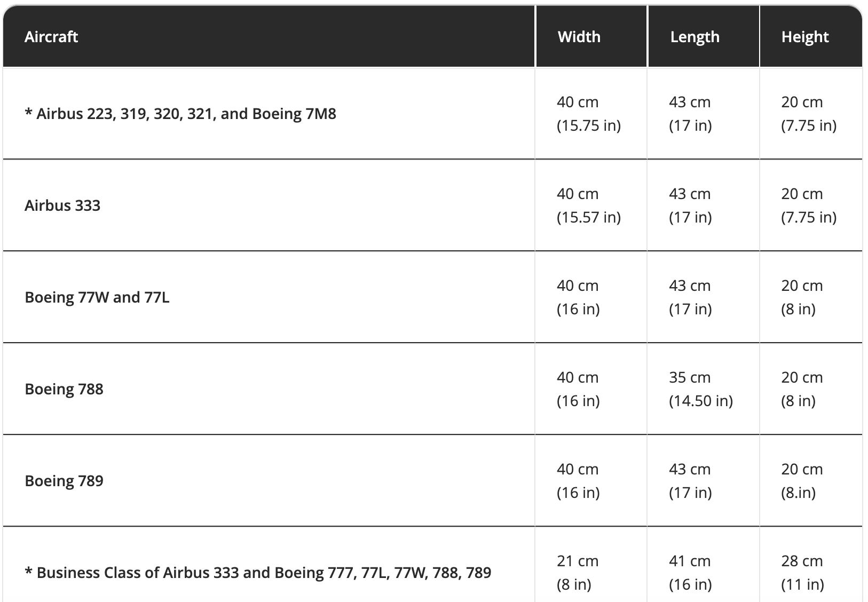Click the Boeing 77W and 77L row
Screen dimensions: 868x602
click(97, 297)
